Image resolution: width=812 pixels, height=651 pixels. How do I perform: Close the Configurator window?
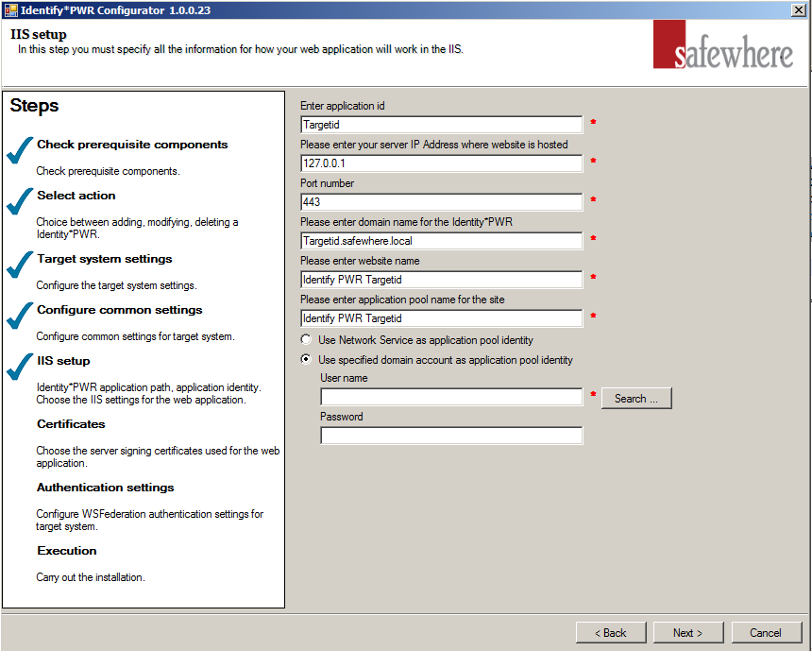799,10
